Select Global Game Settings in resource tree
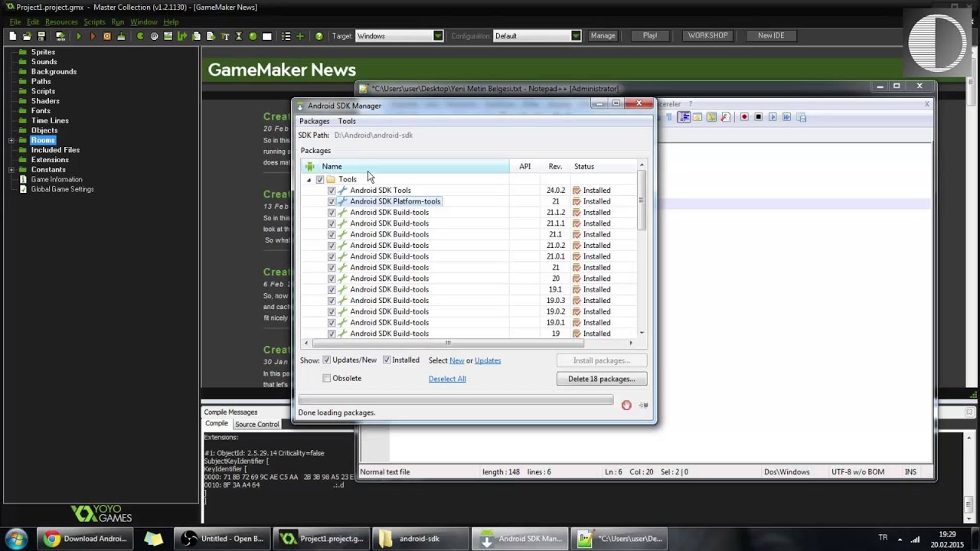Screen dimensions: 980x551 pos(62,189)
